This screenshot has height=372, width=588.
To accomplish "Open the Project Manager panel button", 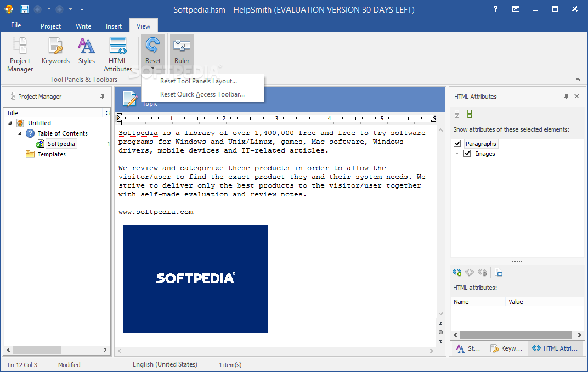I will (20, 55).
